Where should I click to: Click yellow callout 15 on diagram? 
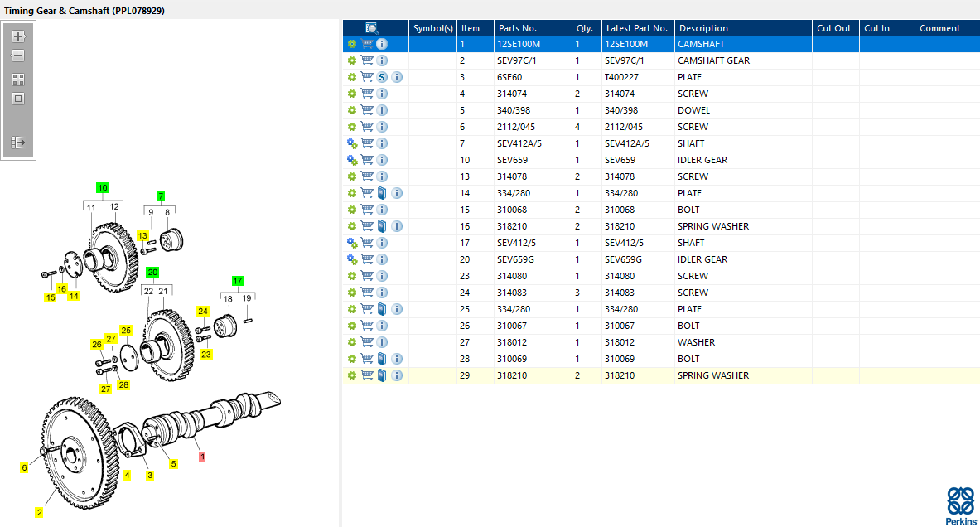click(x=51, y=297)
